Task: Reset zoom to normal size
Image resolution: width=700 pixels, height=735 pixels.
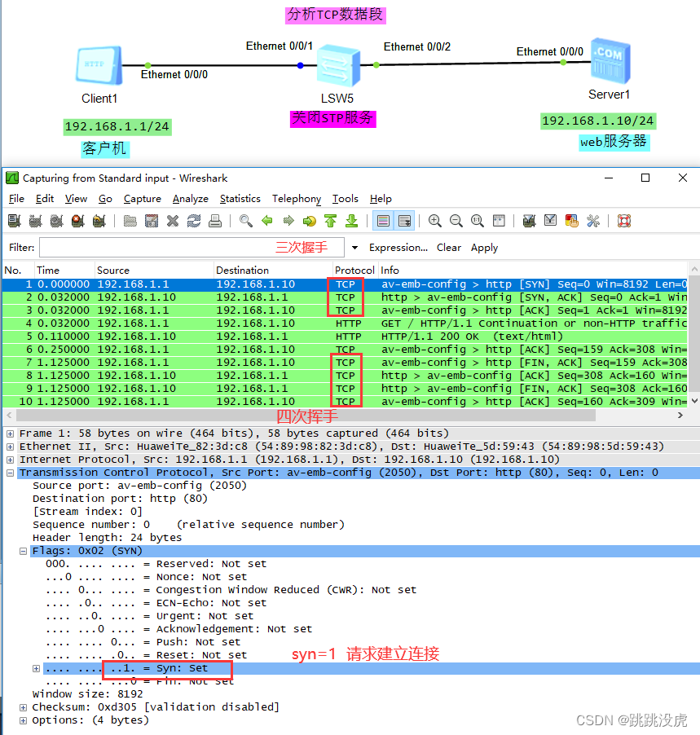Action: pyautogui.click(x=478, y=221)
